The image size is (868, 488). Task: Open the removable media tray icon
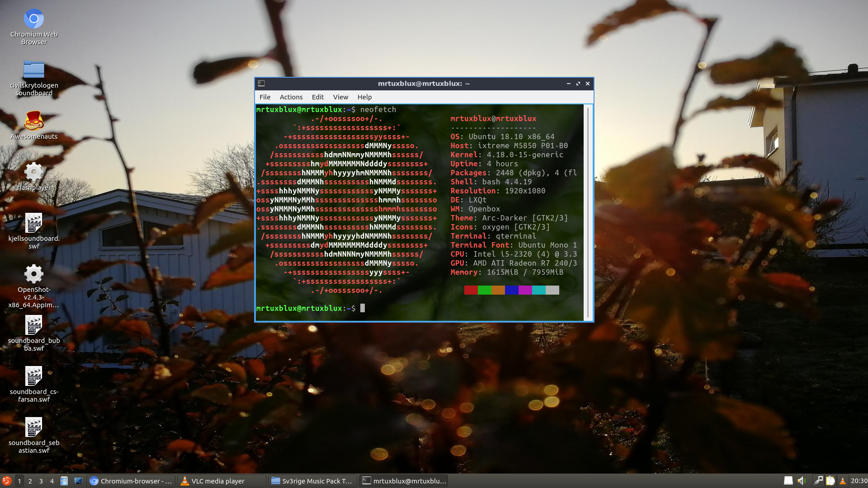(788, 481)
